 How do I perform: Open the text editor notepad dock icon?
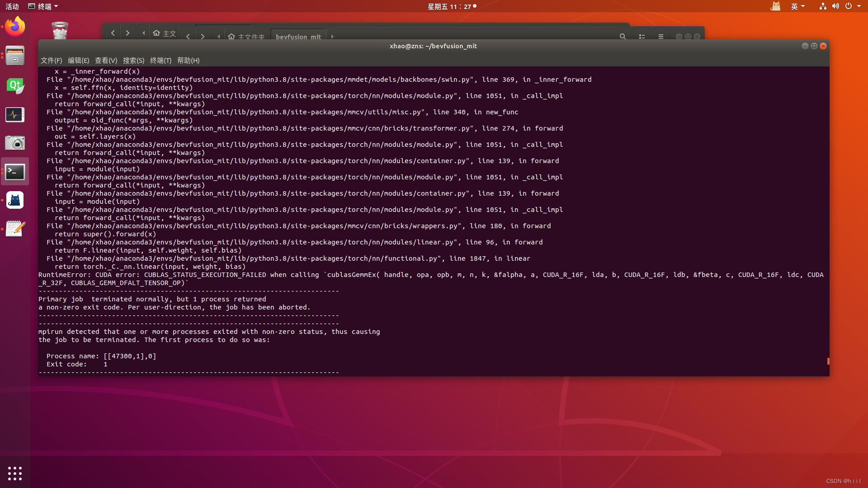(15, 229)
